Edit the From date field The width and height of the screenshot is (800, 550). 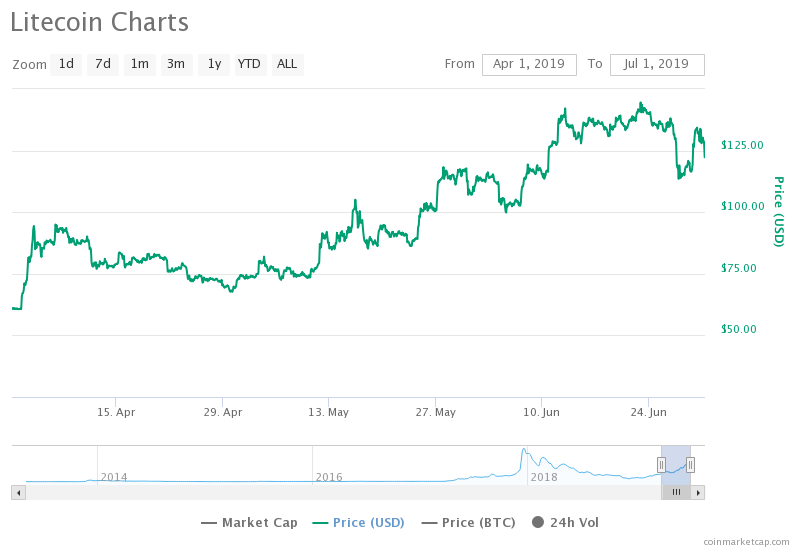[x=529, y=64]
